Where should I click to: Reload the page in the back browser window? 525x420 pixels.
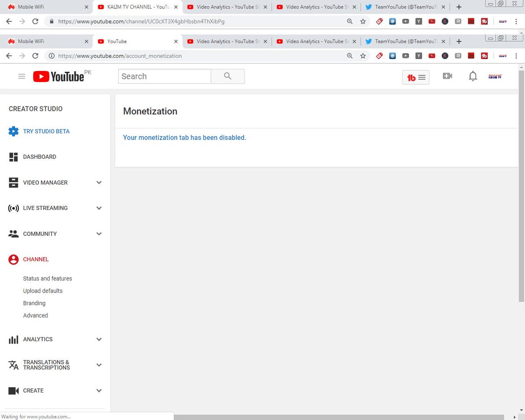point(35,21)
